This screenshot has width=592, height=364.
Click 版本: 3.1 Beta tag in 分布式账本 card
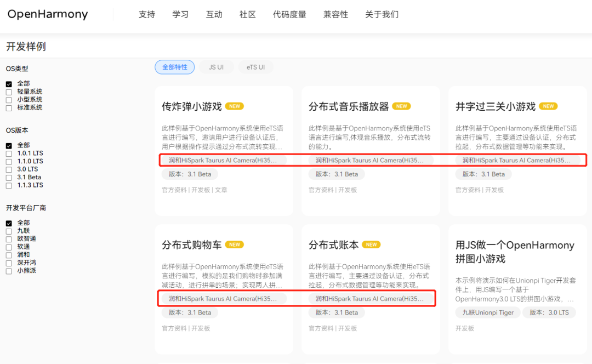click(337, 312)
